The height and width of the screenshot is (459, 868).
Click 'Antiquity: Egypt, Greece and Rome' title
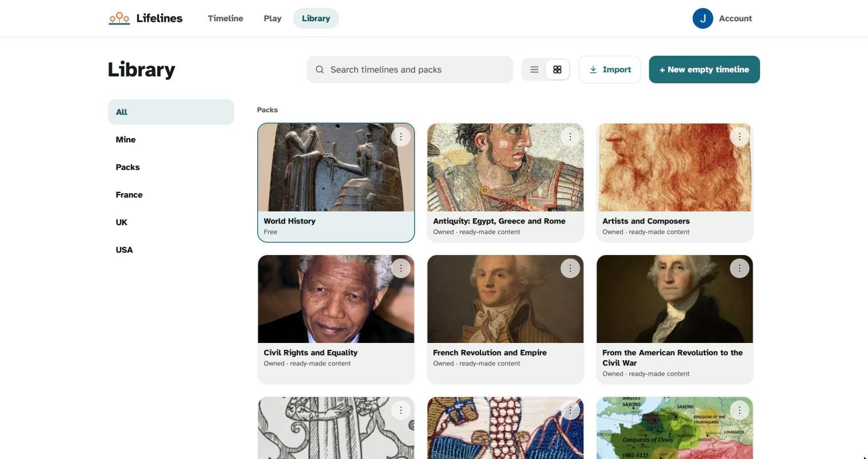pyautogui.click(x=499, y=221)
